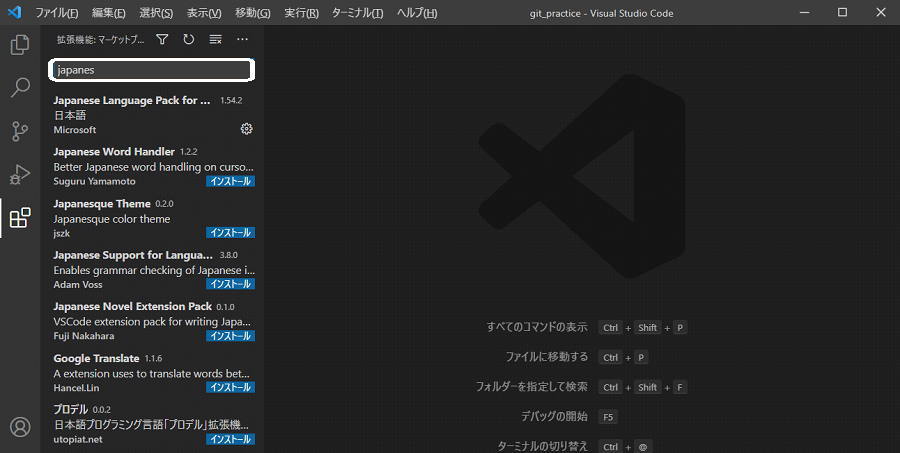
Task: Click the Microsoft publisher label
Action: pyautogui.click(x=75, y=130)
